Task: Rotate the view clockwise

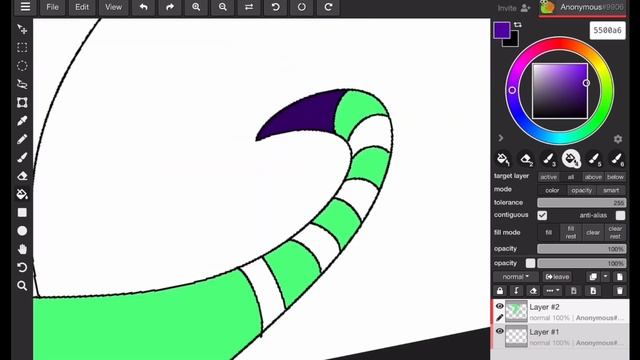Action: (328, 7)
